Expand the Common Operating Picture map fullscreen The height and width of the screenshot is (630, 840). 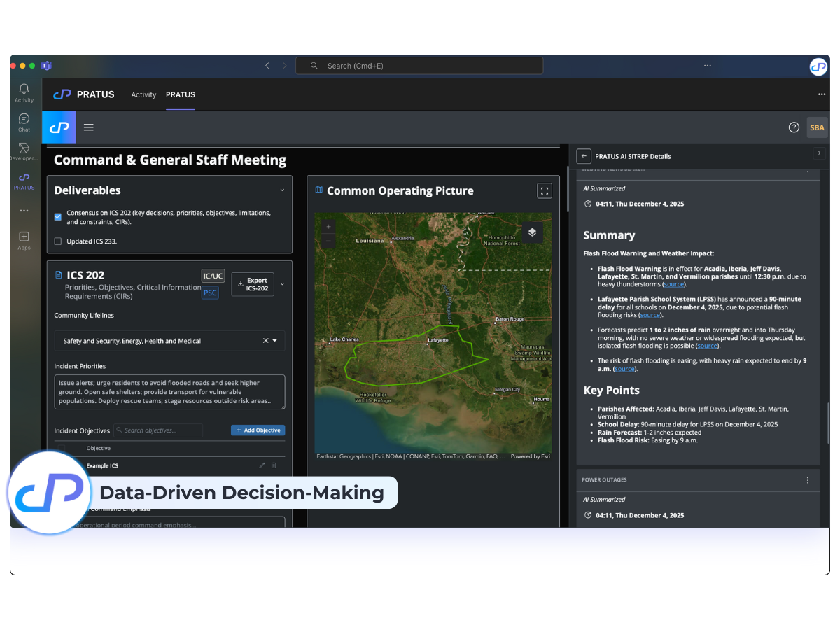point(545,190)
